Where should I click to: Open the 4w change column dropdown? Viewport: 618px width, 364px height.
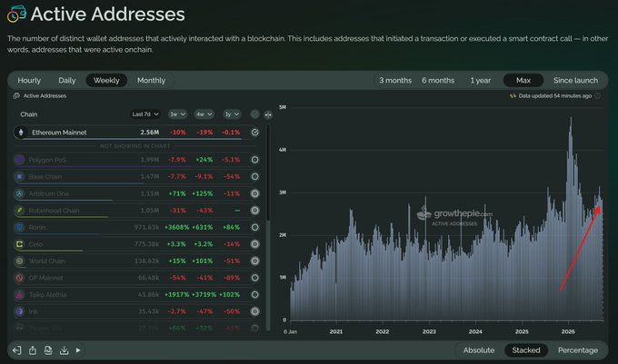coord(204,114)
